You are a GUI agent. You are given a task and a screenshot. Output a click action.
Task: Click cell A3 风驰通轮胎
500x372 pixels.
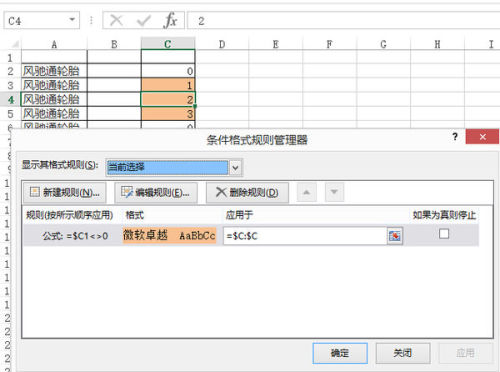pyautogui.click(x=54, y=85)
